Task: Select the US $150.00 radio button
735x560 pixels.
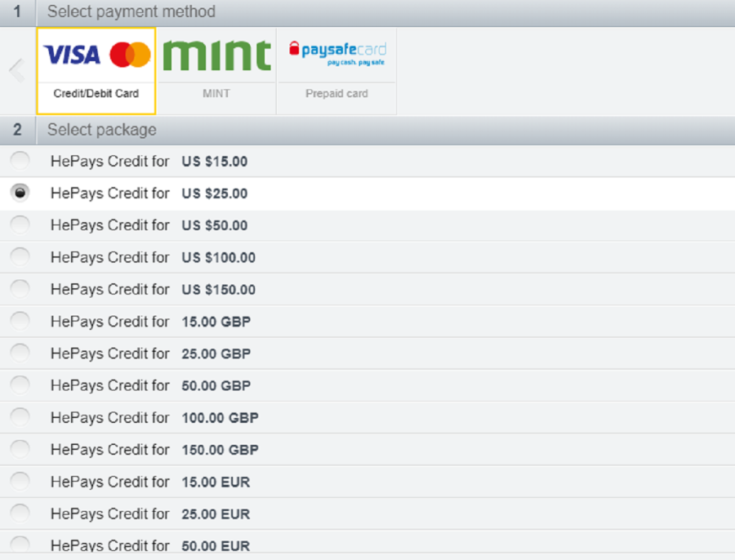Action: tap(20, 289)
